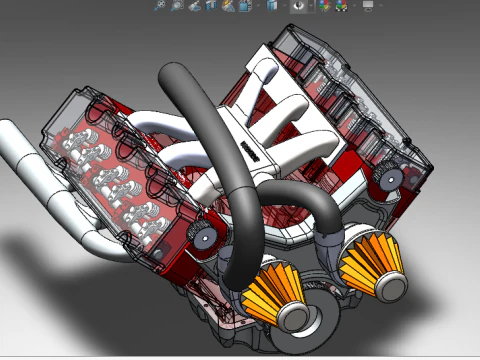This screenshot has height=360, width=480.
Task: Click the Previous View icon
Action: 194,5
